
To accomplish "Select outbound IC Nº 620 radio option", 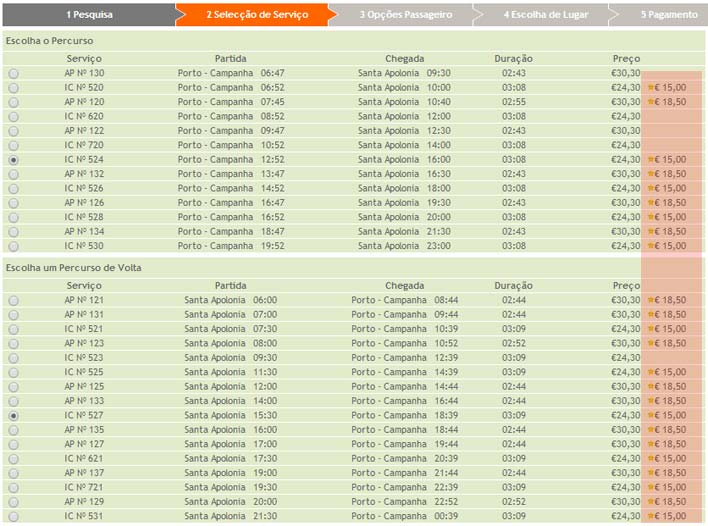I will (x=13, y=117).
